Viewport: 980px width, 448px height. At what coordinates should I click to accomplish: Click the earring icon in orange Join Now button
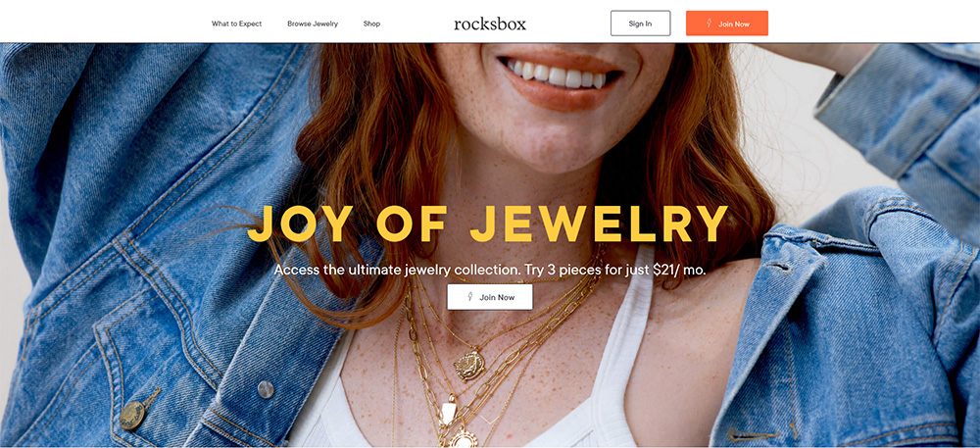(x=710, y=24)
